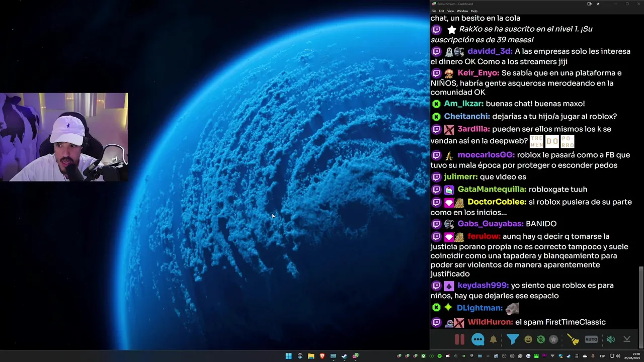Image resolution: width=644 pixels, height=362 pixels.
Task: Open the Window menu in Social Stream
Action: pyautogui.click(x=462, y=11)
